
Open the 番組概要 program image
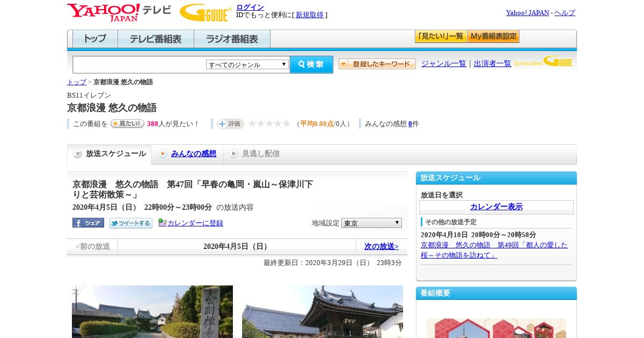[496, 327]
